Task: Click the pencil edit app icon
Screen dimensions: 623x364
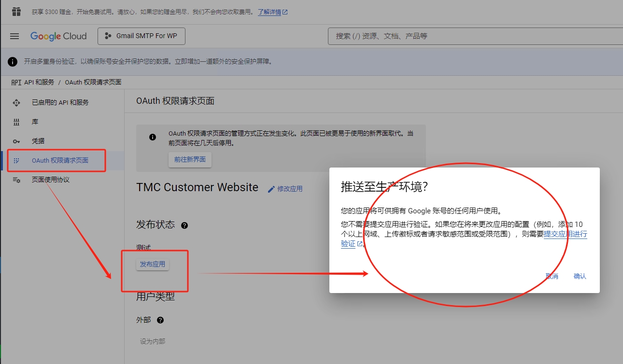Action: [x=271, y=189]
